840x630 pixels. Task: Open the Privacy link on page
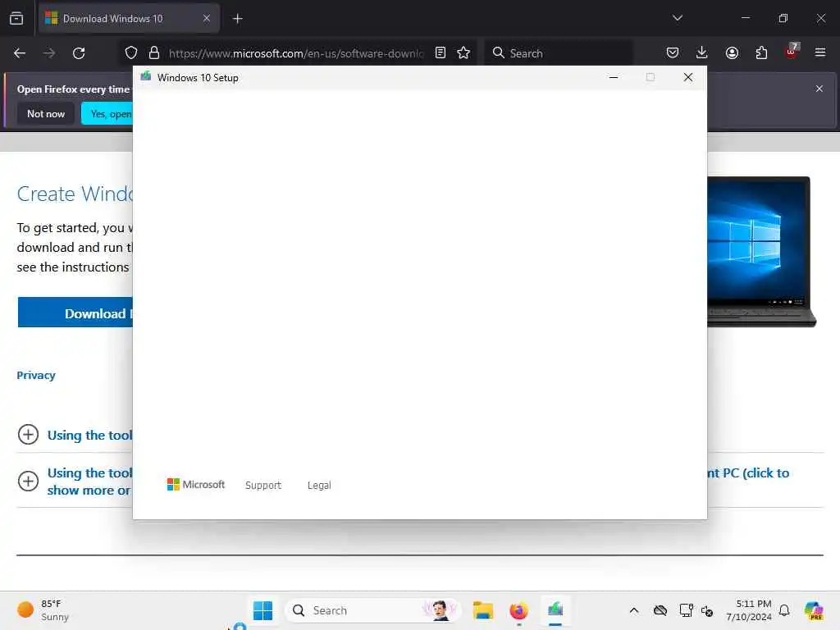point(36,376)
